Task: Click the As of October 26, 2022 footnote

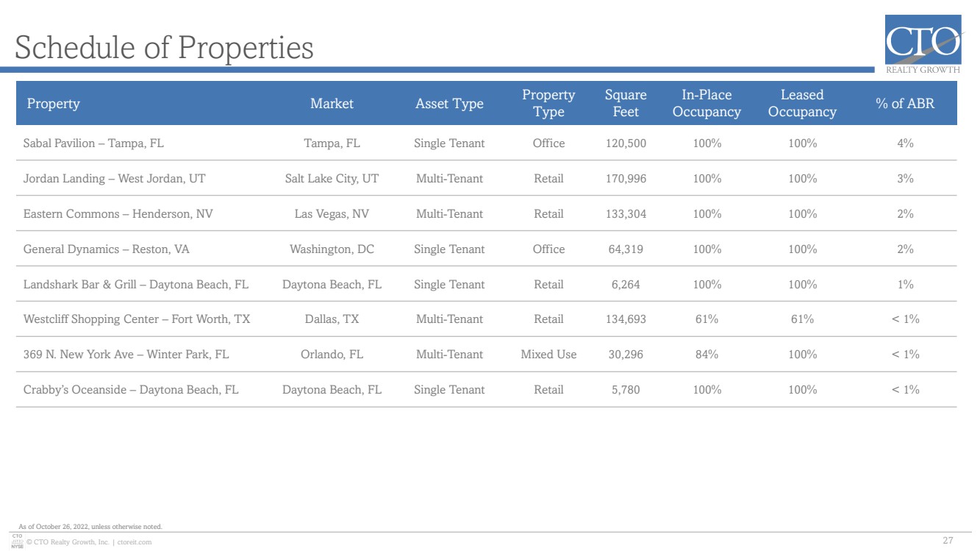Action: pos(90,527)
